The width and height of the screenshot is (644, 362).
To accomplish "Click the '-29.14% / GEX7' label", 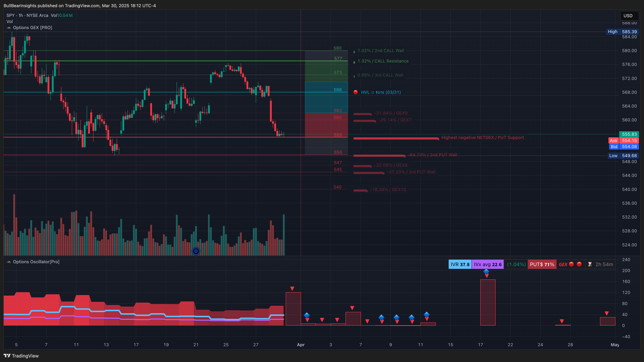I will click(x=395, y=120).
